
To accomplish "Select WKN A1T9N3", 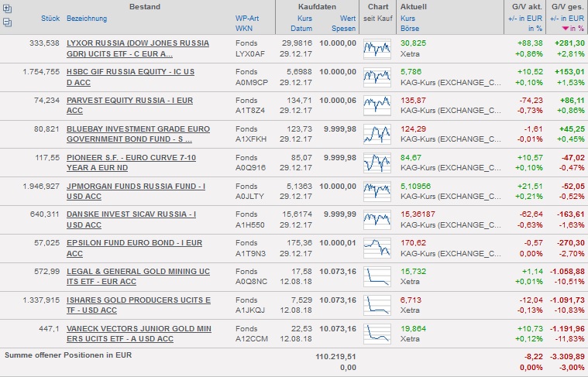I will [250, 254].
